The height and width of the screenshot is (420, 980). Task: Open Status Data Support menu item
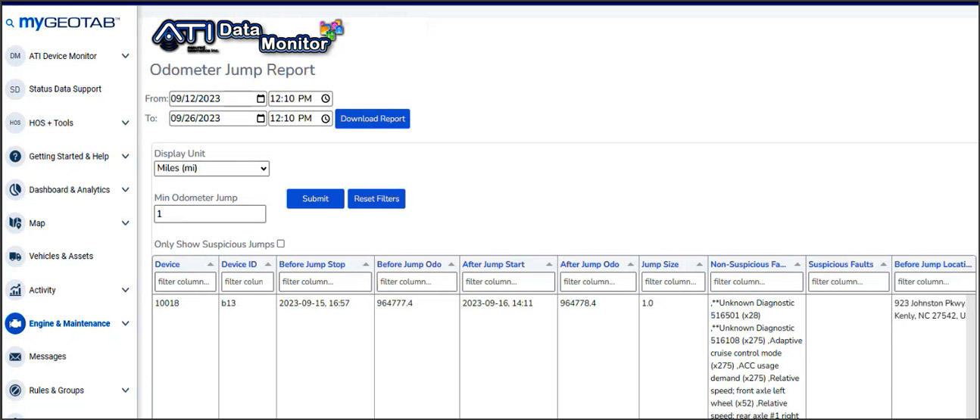(64, 89)
